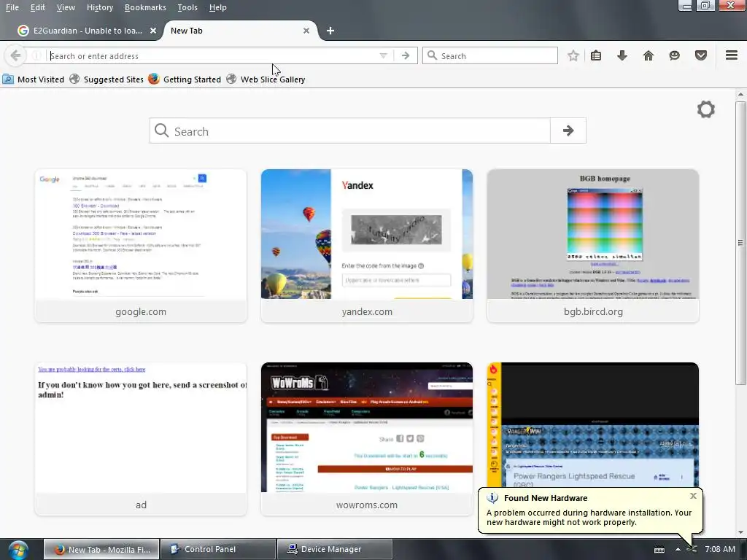Open the History menu
The image size is (747, 560).
pyautogui.click(x=100, y=7)
